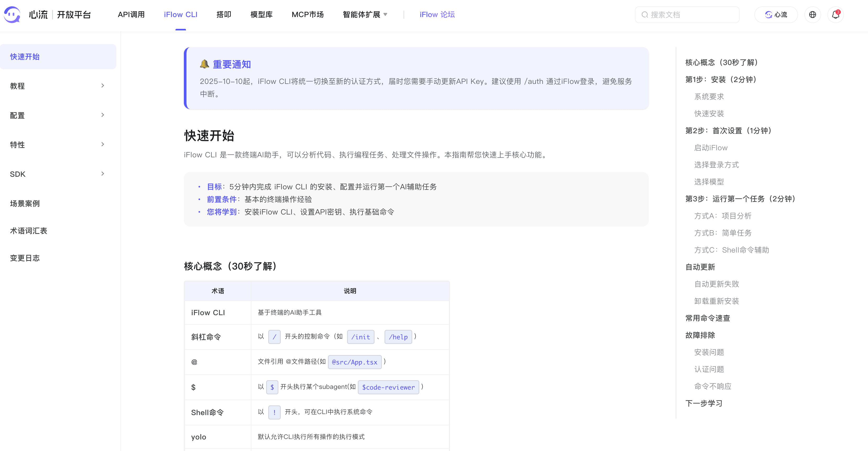868x451 pixels.
Task: Switch to the API调用 nav tab
Action: tap(132, 14)
